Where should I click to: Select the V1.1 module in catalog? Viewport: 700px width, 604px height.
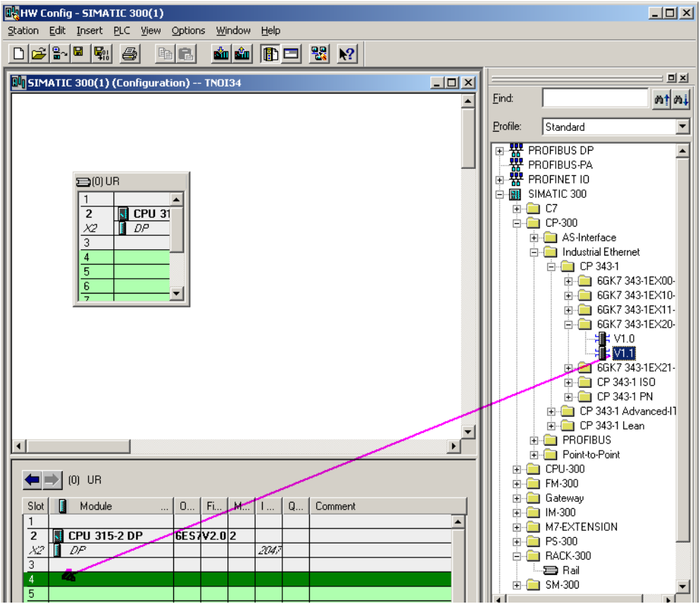[624, 353]
